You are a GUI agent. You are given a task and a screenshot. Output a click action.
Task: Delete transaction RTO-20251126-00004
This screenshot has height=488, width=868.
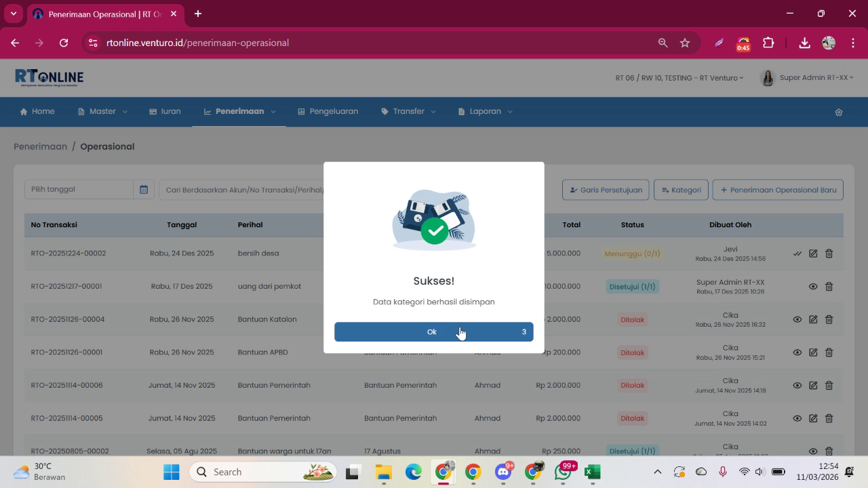coord(829,319)
